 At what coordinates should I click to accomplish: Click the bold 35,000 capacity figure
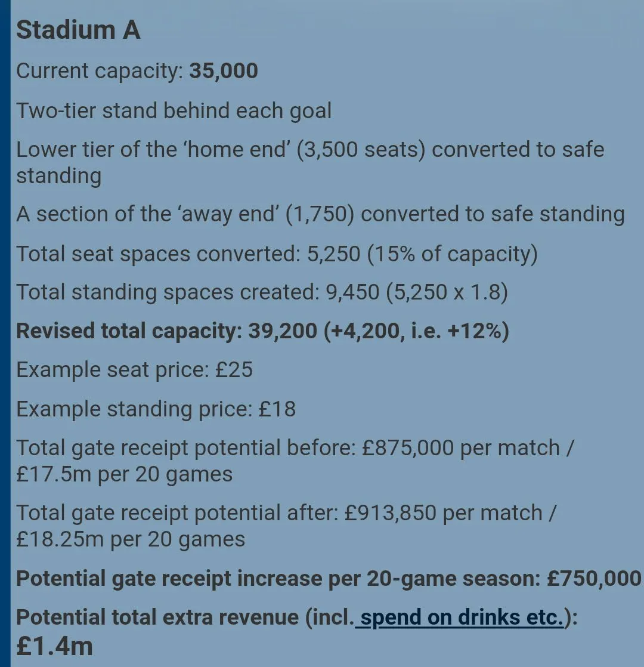pos(224,71)
